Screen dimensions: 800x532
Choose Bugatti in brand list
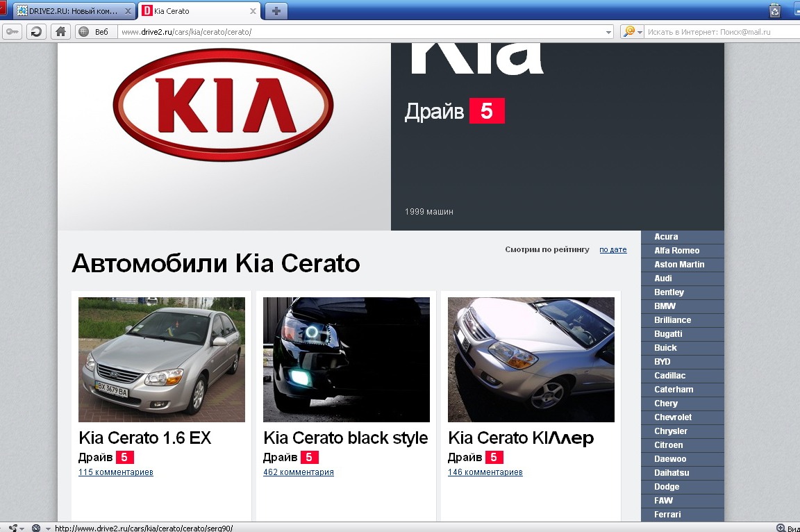(x=682, y=333)
